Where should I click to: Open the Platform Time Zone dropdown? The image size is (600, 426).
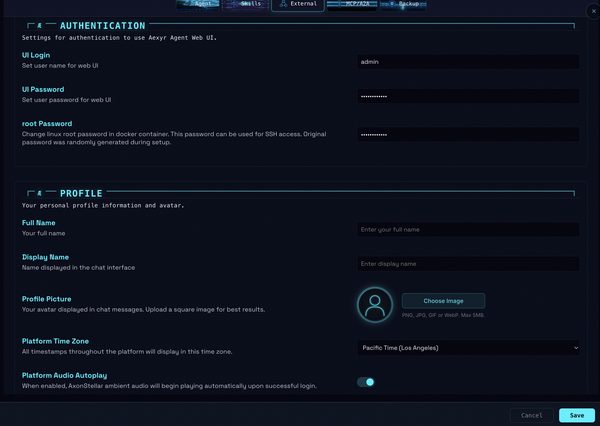(x=468, y=348)
